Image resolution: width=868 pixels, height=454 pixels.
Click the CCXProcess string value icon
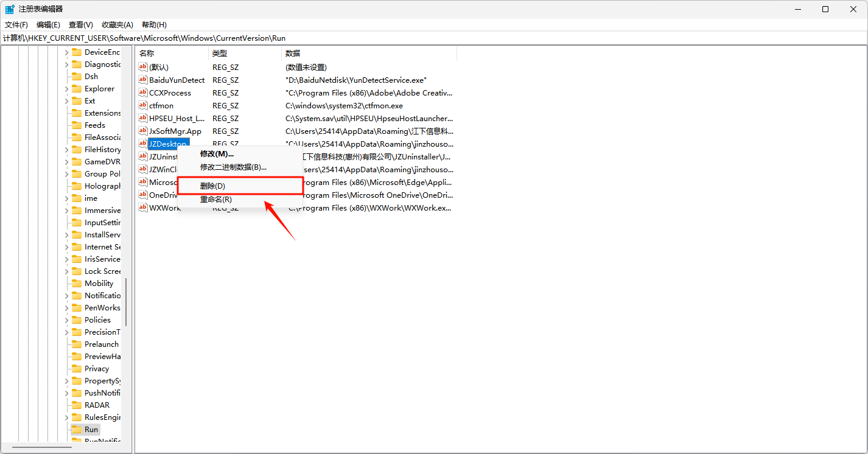coord(143,93)
